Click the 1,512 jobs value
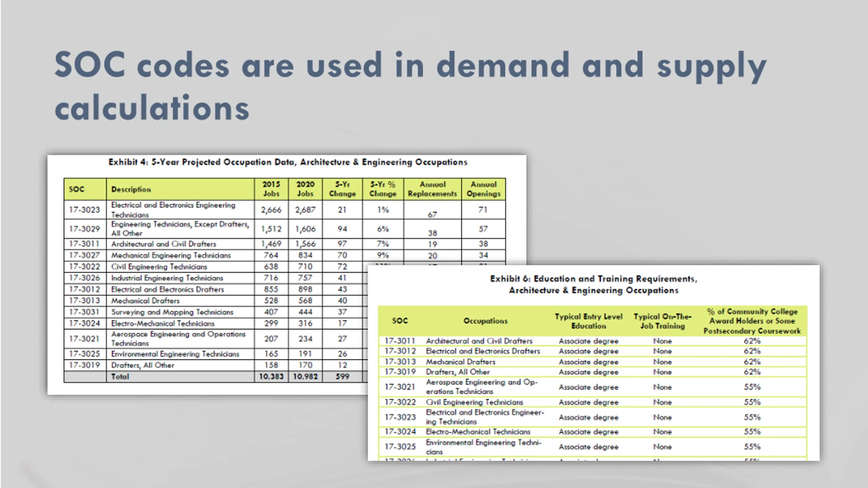Viewport: 868px width, 488px height. 271,229
